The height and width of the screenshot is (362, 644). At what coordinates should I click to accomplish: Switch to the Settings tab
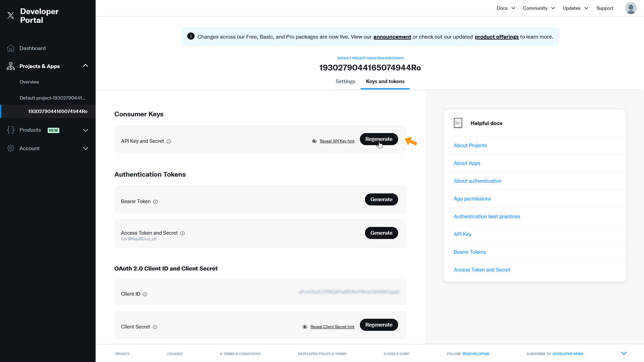pos(345,81)
